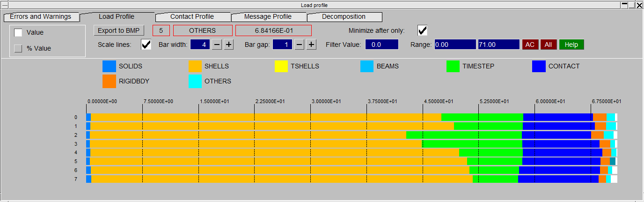This screenshot has width=644, height=202.
Task: Click the orange SHELLS segment of bar 3
Action: 256,144
